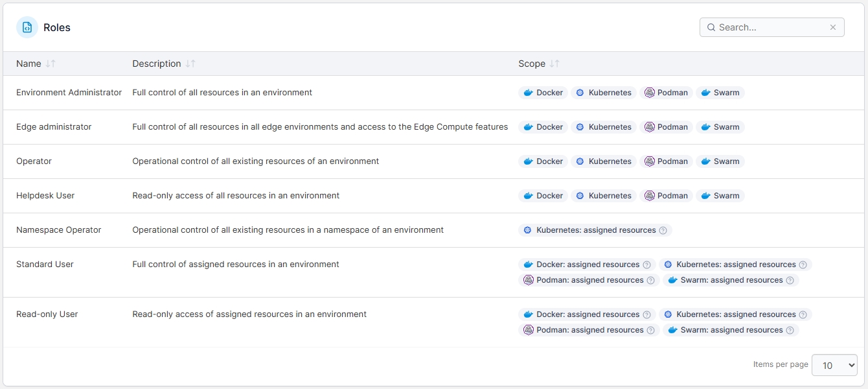Click Kubernetes icon in Operator row
The image size is (868, 389).
click(x=580, y=161)
